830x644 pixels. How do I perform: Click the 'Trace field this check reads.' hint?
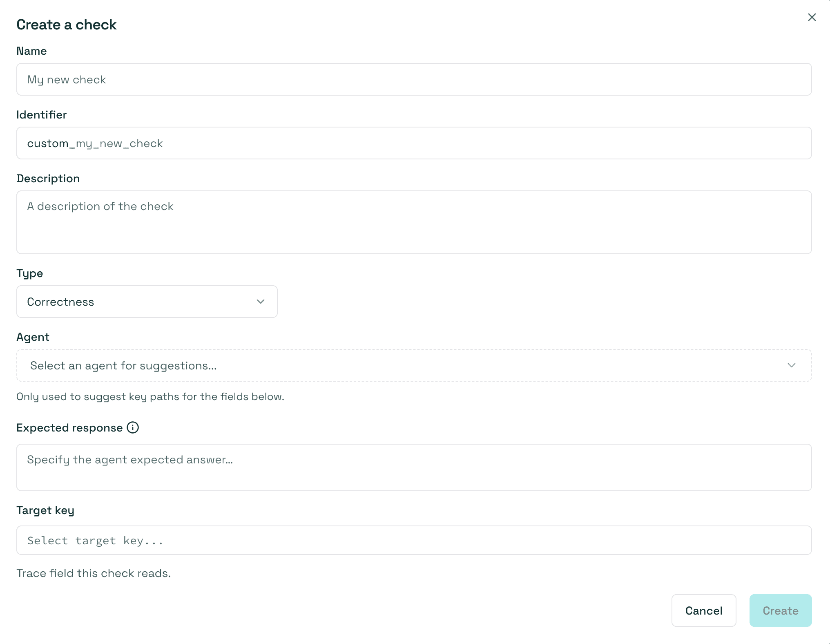pyautogui.click(x=94, y=573)
